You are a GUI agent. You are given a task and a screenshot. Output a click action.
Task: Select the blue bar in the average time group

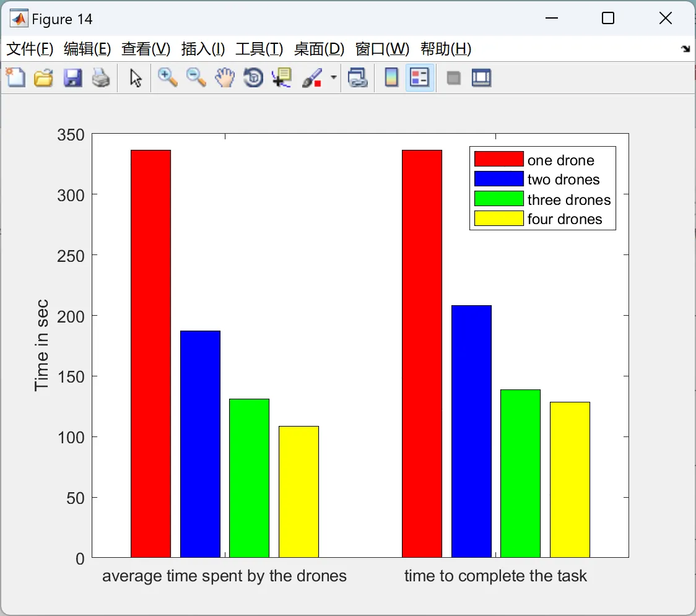(x=200, y=444)
